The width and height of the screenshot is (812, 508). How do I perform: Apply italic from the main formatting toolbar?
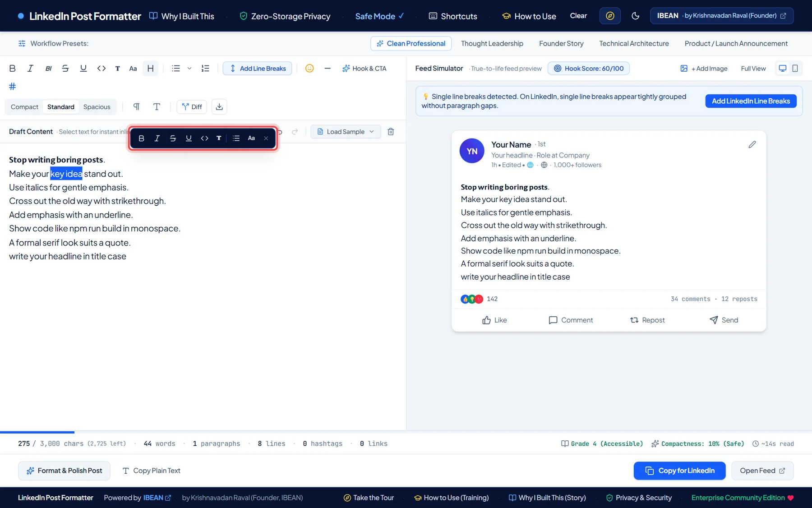click(x=30, y=69)
